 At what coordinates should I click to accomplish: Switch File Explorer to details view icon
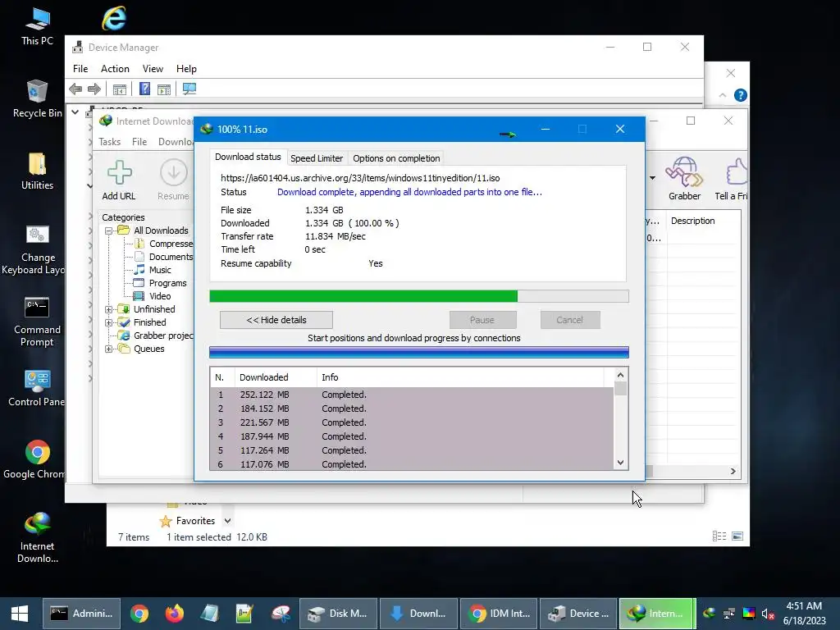[x=719, y=536]
